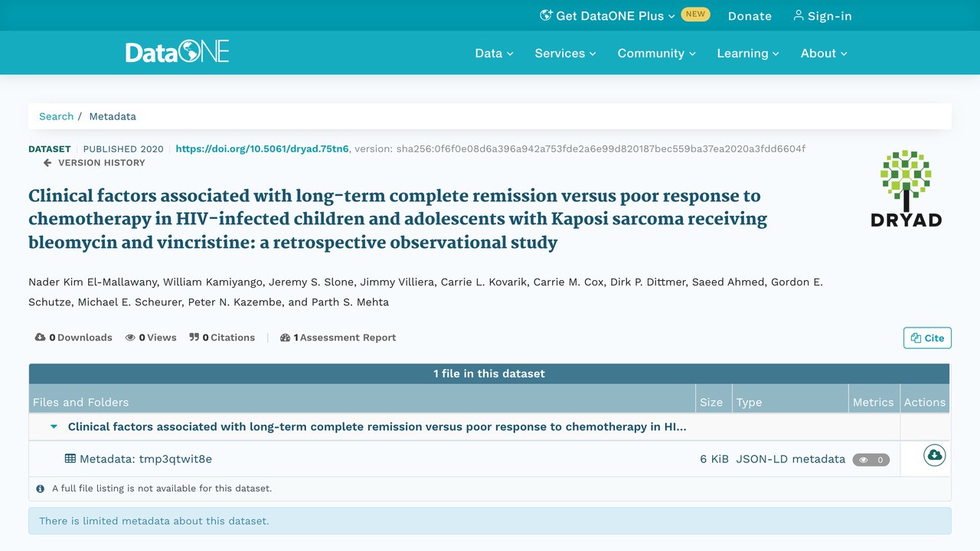Viewport: 980px width, 551px height.
Task: Expand the Learning menu
Action: [x=747, y=53]
